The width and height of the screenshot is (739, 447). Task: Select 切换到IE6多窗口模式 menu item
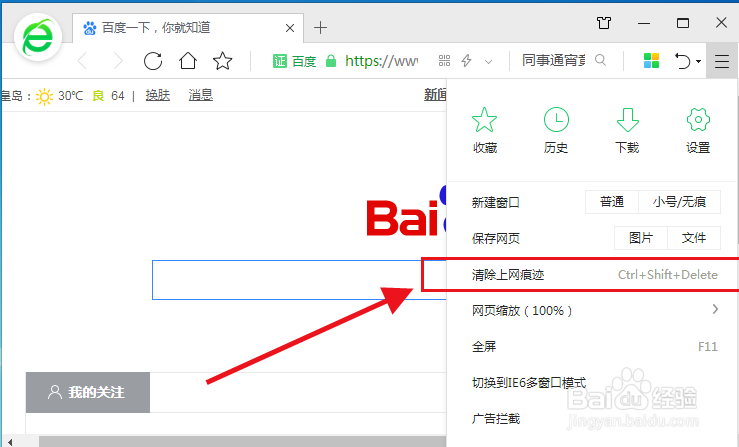point(591,382)
